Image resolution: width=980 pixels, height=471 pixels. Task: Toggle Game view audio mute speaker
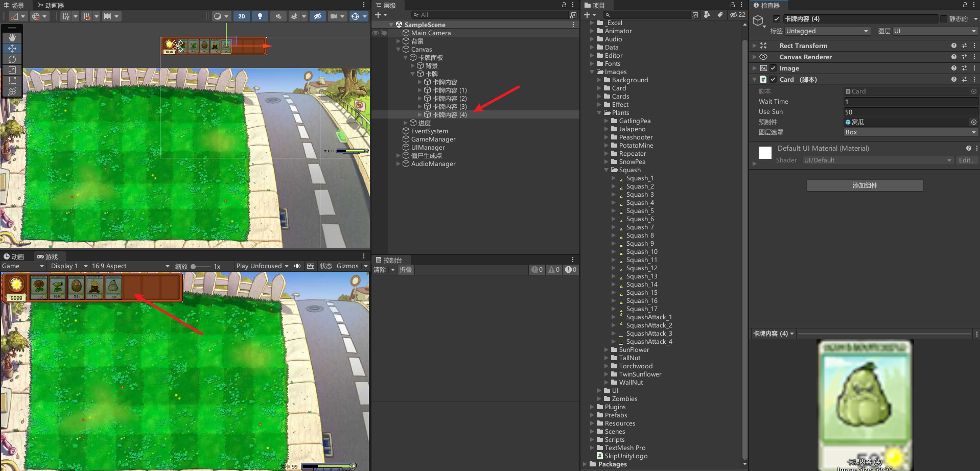tap(297, 266)
